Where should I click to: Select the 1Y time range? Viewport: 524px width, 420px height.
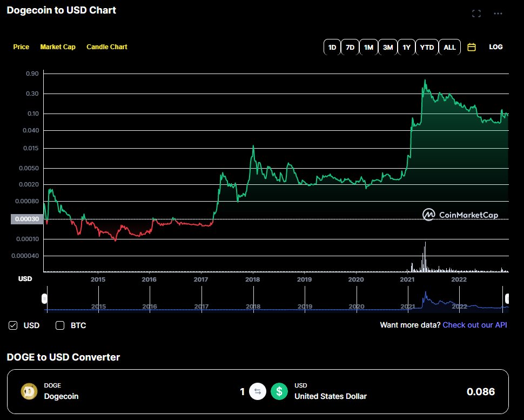[x=406, y=47]
